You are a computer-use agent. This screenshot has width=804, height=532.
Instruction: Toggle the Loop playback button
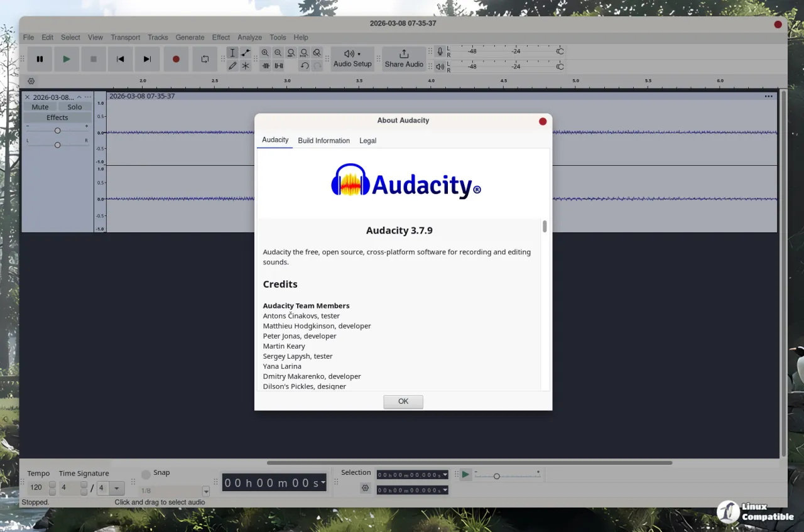(x=205, y=59)
